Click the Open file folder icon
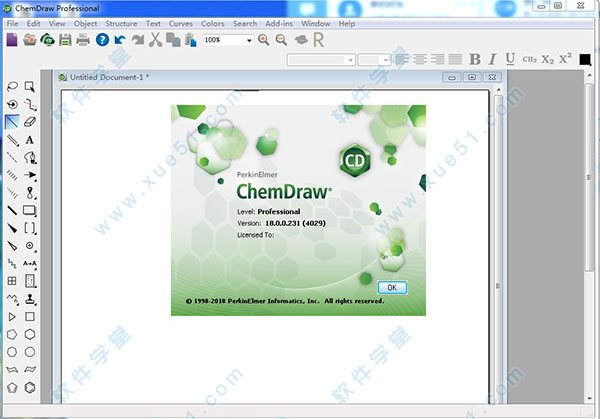This screenshot has height=419, width=600. coord(30,40)
